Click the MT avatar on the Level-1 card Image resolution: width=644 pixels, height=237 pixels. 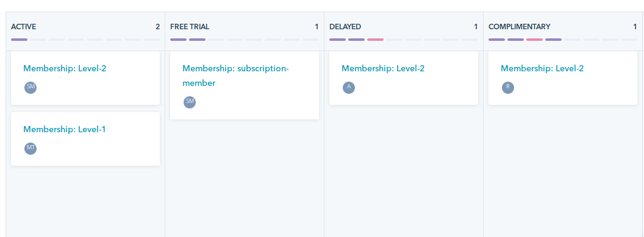30,149
